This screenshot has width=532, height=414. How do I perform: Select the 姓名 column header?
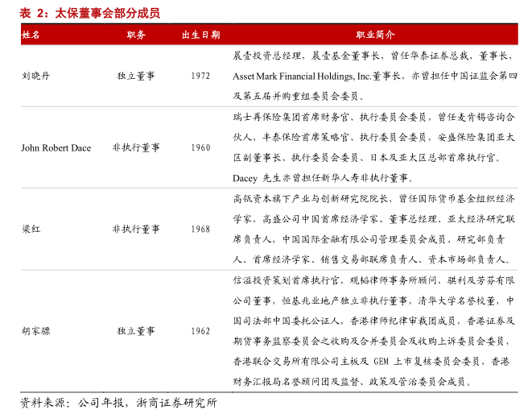coord(31,35)
